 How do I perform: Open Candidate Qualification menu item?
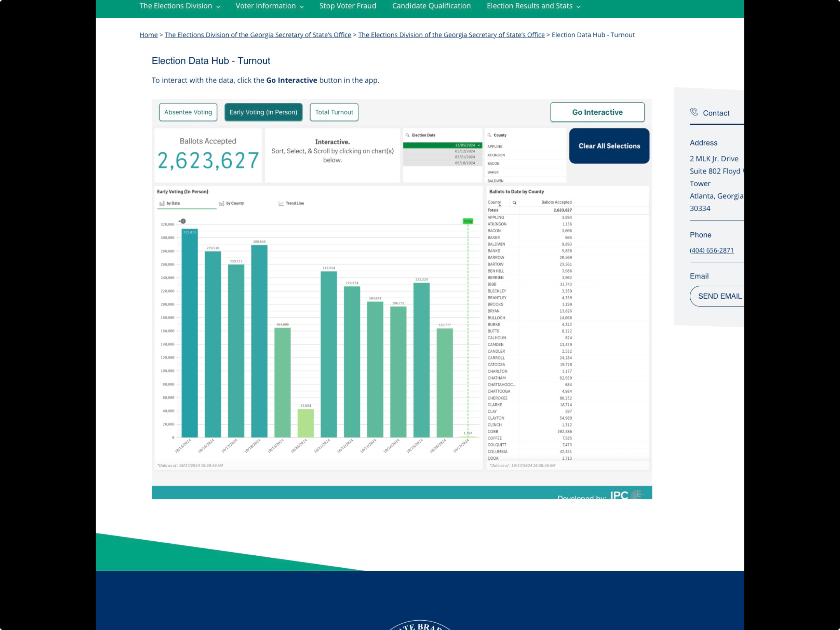[431, 6]
